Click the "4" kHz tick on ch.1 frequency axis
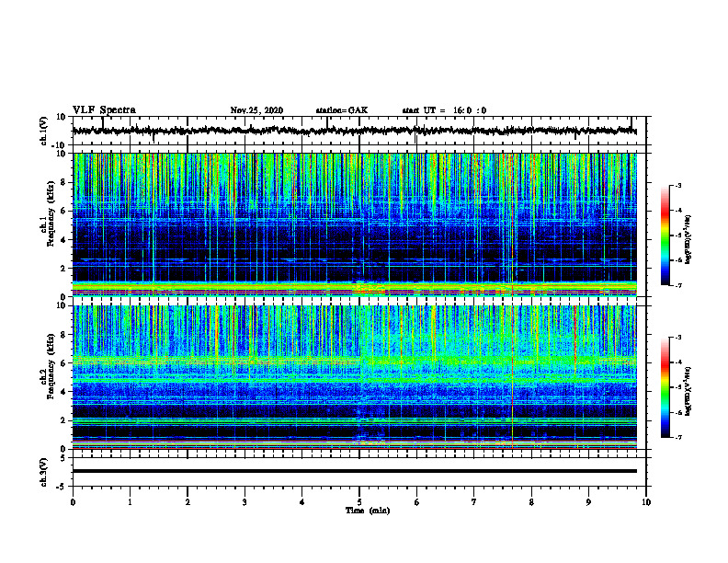The width and height of the screenshot is (728, 563). point(63,240)
